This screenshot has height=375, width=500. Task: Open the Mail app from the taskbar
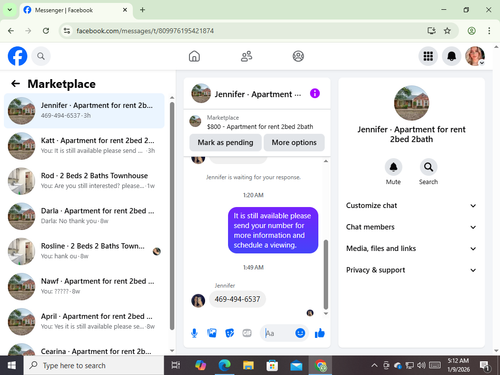coord(296,365)
